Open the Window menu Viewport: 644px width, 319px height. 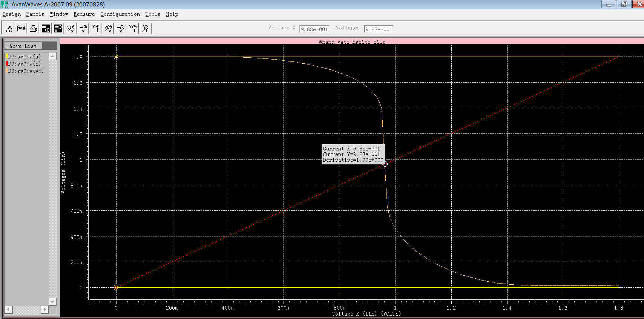59,14
